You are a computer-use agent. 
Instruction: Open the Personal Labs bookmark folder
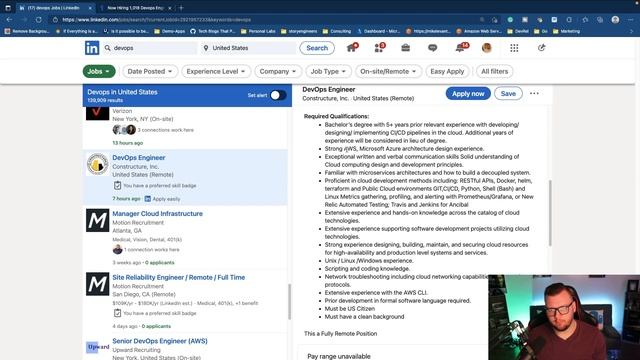tap(258, 31)
